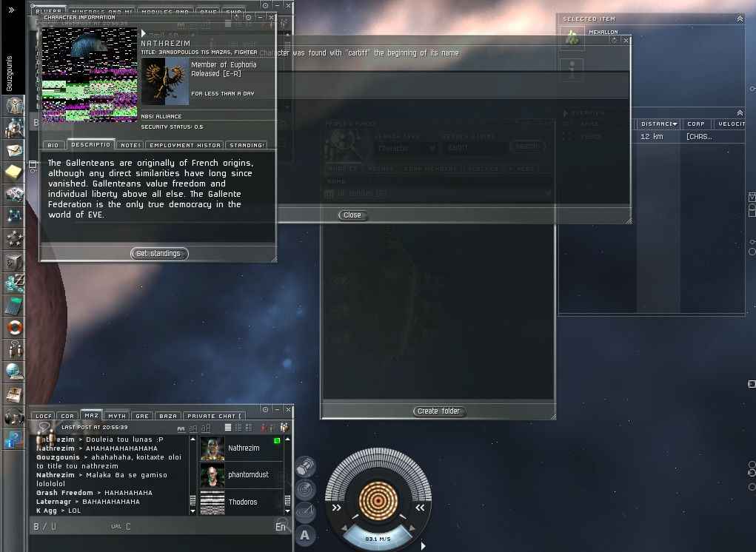Image resolution: width=756 pixels, height=552 pixels.
Task: Open the Fitting ship icon in sidebar
Action: click(14, 194)
